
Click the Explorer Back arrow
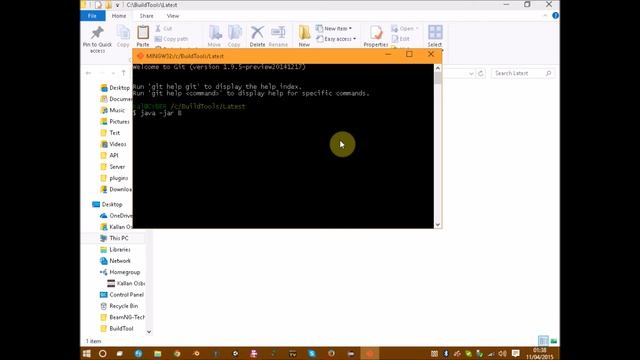coord(89,73)
